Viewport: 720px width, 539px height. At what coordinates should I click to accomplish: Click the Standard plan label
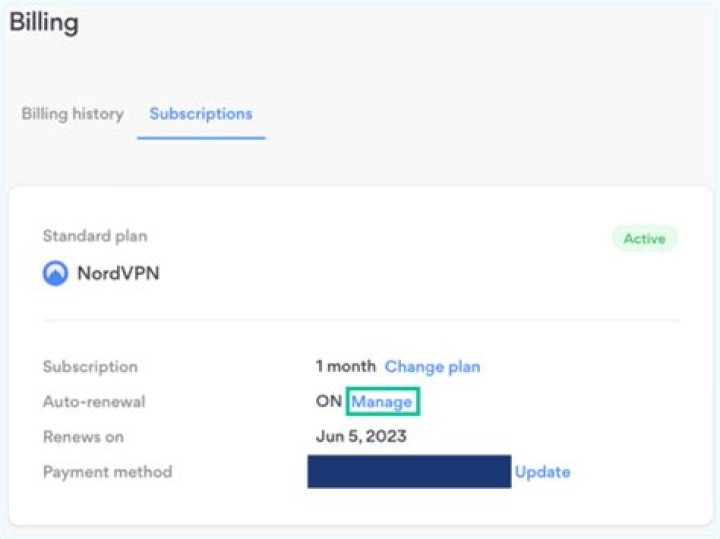pyautogui.click(x=95, y=236)
